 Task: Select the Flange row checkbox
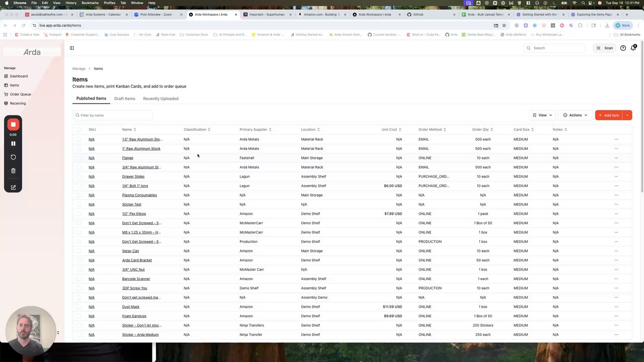[x=78, y=158]
